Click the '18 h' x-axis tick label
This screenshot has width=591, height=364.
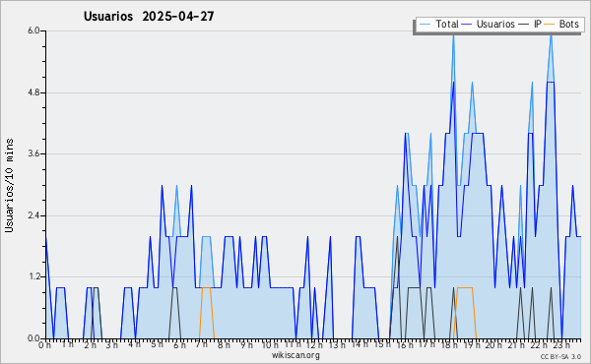coord(449,345)
